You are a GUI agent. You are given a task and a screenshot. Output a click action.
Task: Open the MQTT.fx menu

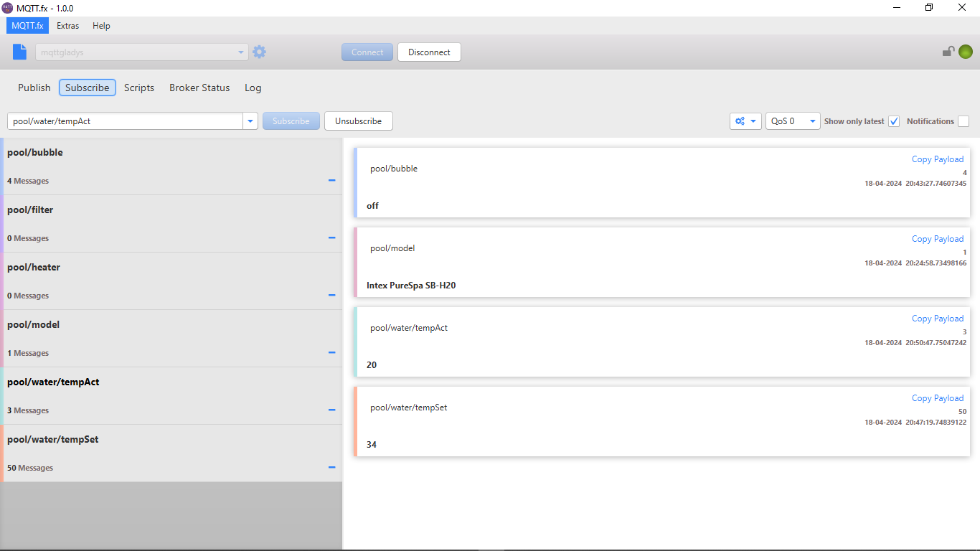pyautogui.click(x=27, y=25)
